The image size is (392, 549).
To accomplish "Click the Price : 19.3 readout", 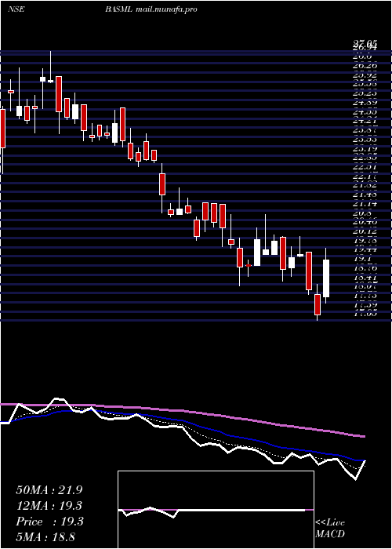I will pos(49,522).
